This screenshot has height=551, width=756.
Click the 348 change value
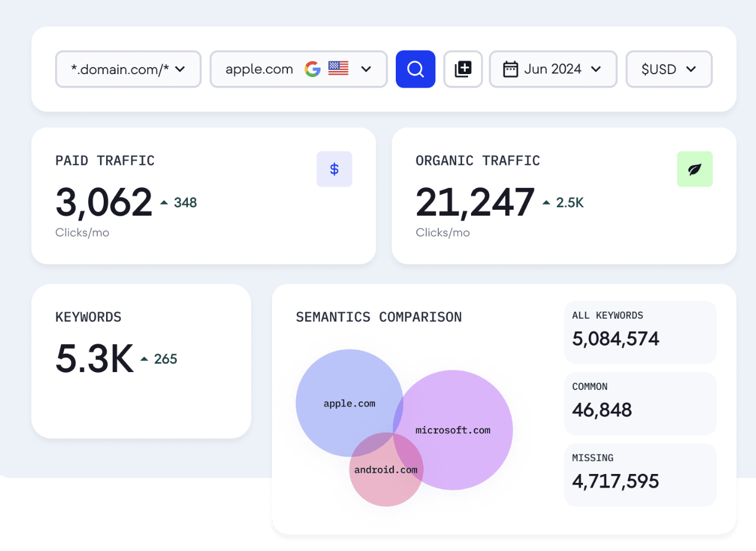tap(185, 203)
